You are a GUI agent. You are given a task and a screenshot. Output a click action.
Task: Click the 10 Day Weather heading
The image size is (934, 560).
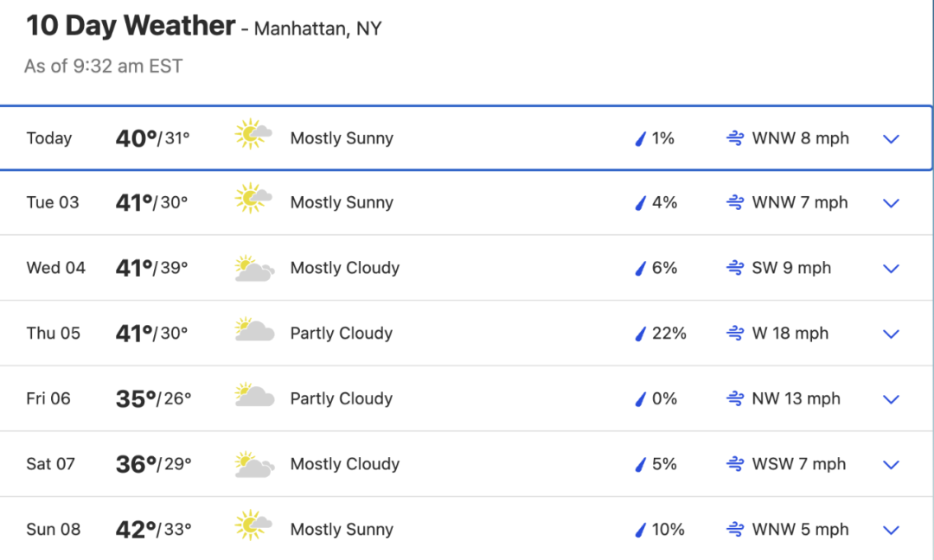point(131,26)
